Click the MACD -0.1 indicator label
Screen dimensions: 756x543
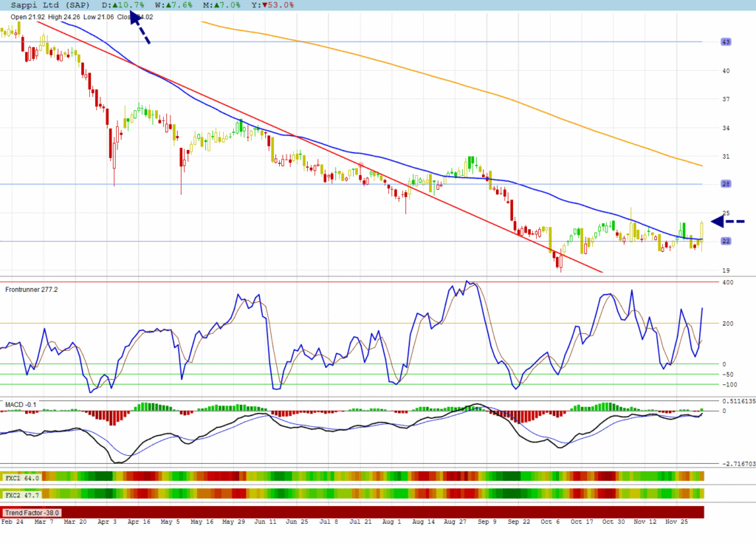21,405
